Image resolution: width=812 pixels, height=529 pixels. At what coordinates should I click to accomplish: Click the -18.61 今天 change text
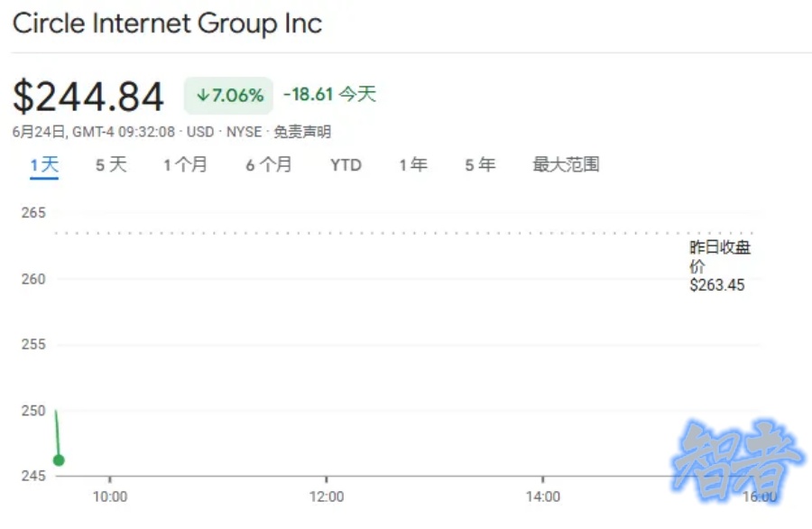pyautogui.click(x=329, y=94)
